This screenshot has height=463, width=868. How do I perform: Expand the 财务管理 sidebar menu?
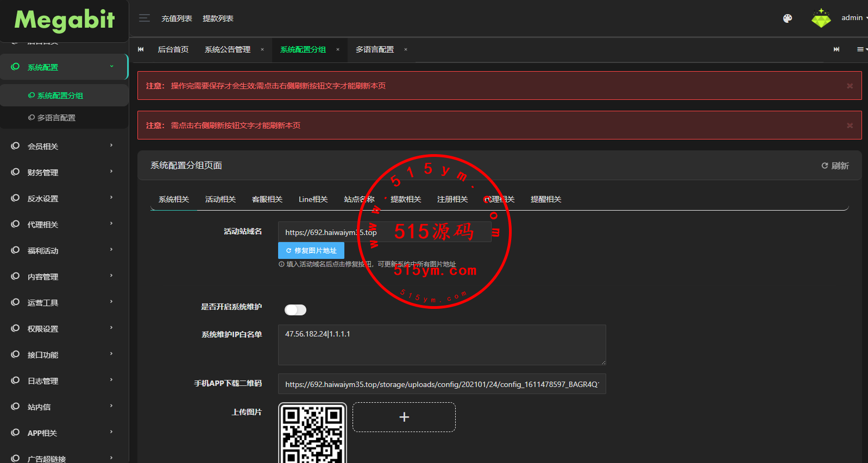click(62, 172)
